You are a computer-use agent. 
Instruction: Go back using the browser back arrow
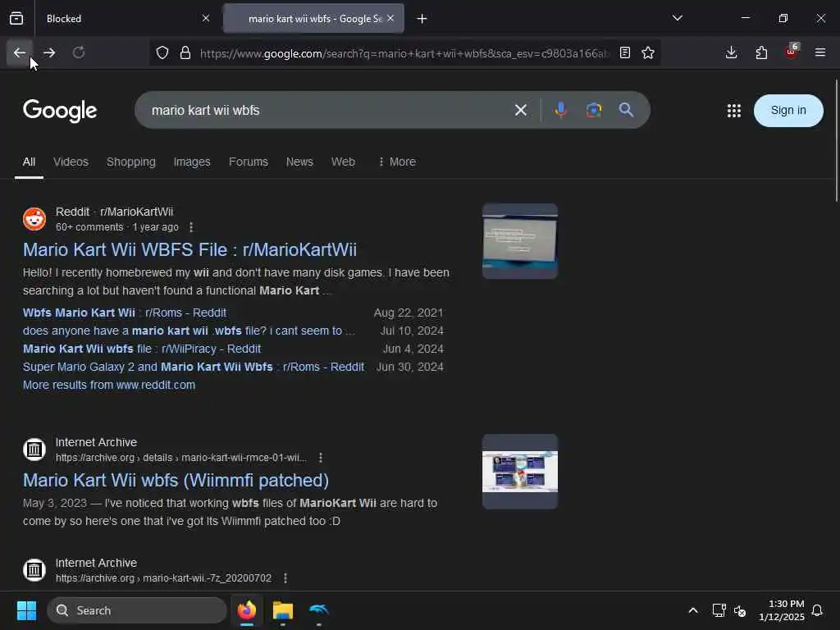20,52
